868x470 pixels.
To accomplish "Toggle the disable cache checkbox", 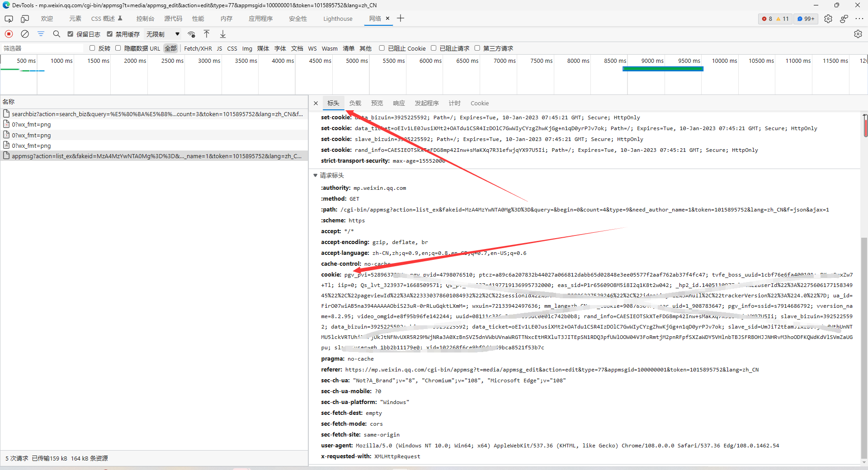I will (x=109, y=34).
